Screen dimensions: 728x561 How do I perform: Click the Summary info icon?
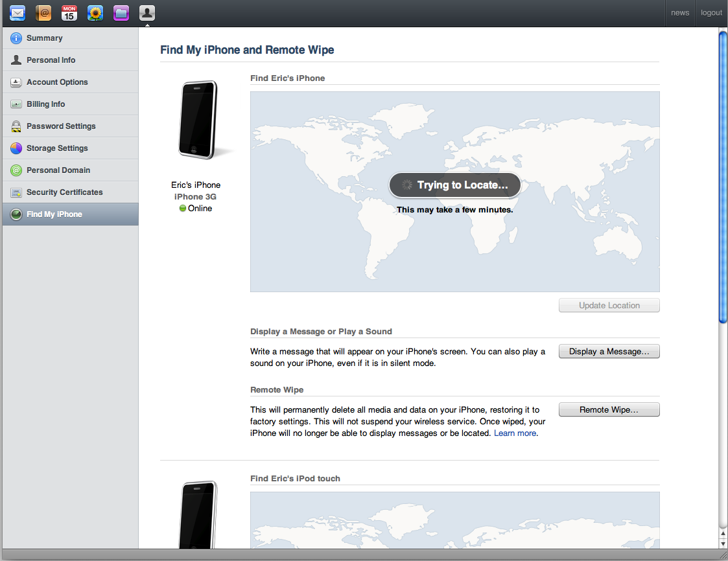[x=16, y=38]
